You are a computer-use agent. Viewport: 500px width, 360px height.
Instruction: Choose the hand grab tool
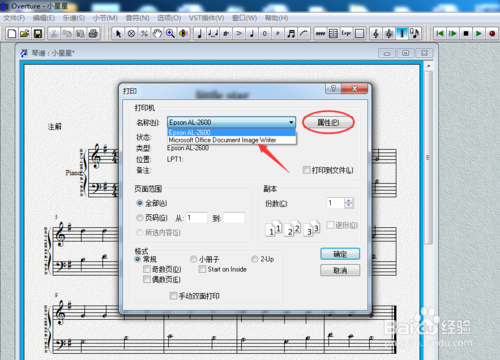tap(157, 33)
